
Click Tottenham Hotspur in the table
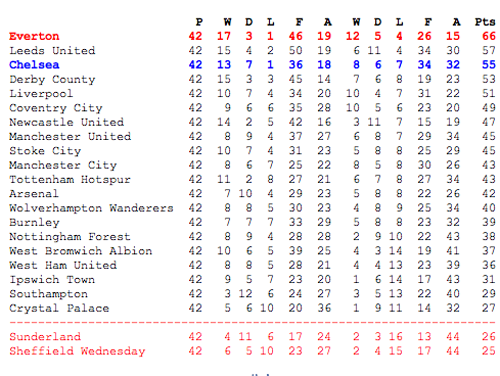point(70,180)
